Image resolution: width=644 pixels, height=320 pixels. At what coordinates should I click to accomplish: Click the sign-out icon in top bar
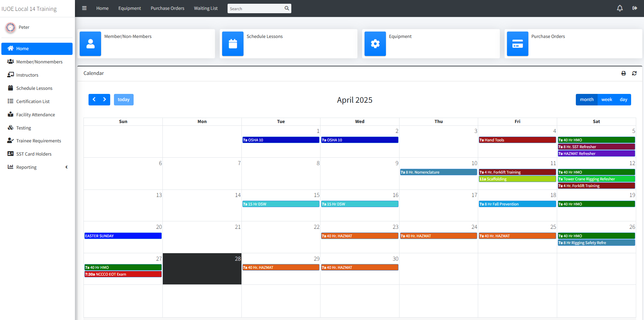[635, 8]
